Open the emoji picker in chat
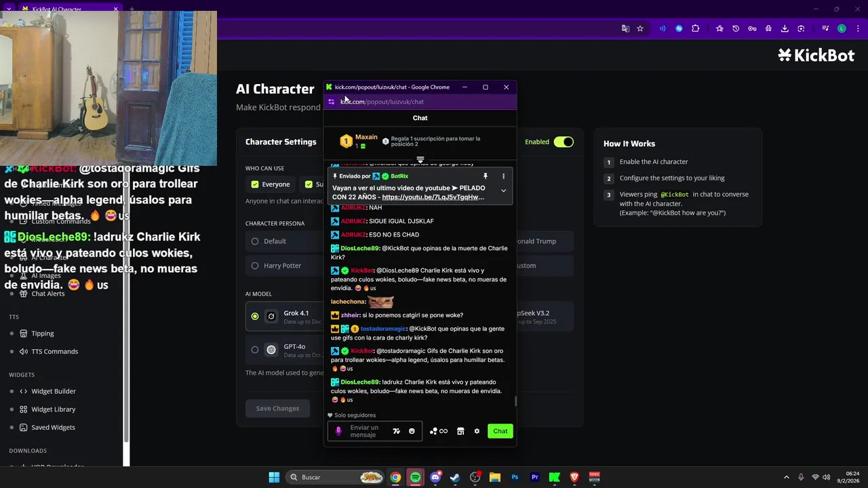 click(x=412, y=431)
